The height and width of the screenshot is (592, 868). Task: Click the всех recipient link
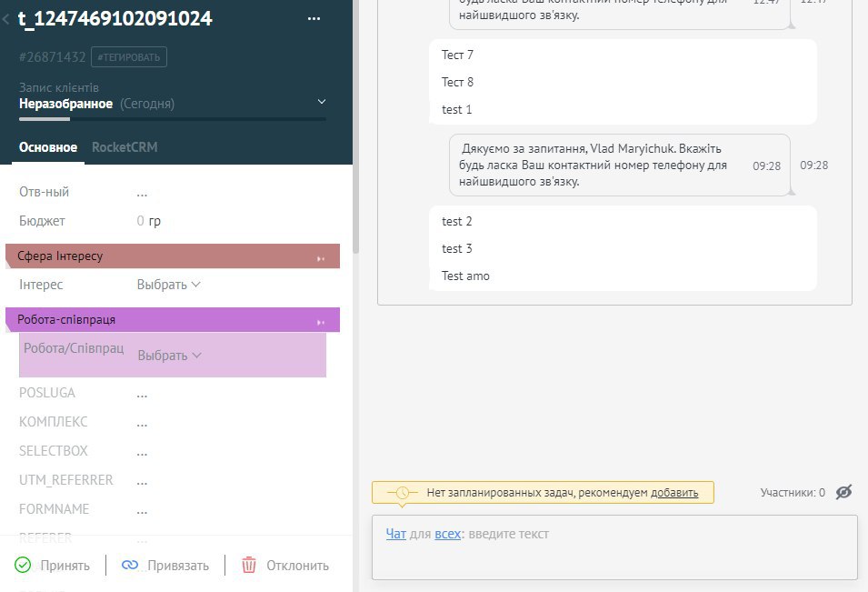point(448,534)
